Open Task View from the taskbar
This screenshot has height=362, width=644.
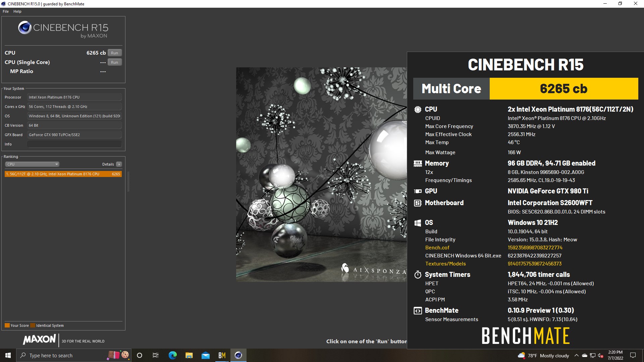156,355
